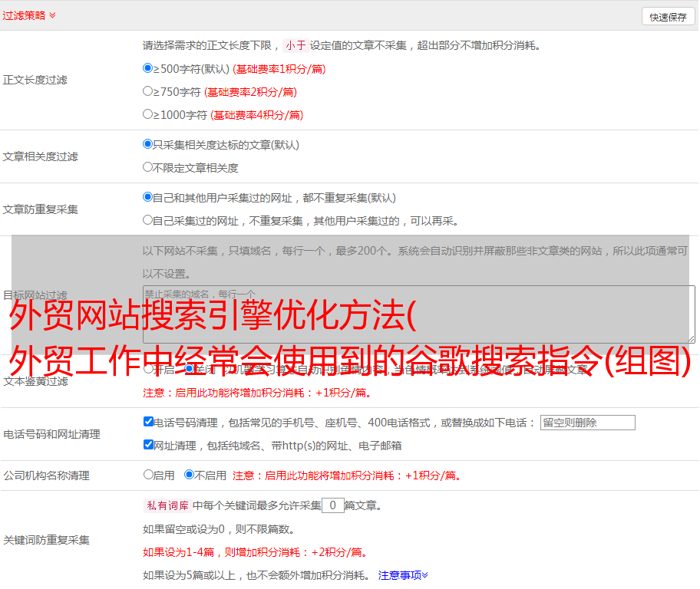Click the 禁止采集的域名 text area
700x589 pixels.
418,314
